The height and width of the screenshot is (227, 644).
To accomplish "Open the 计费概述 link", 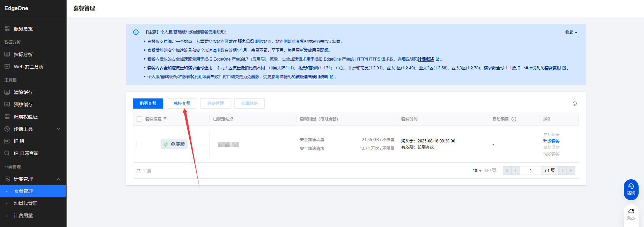I will (x=426, y=59).
